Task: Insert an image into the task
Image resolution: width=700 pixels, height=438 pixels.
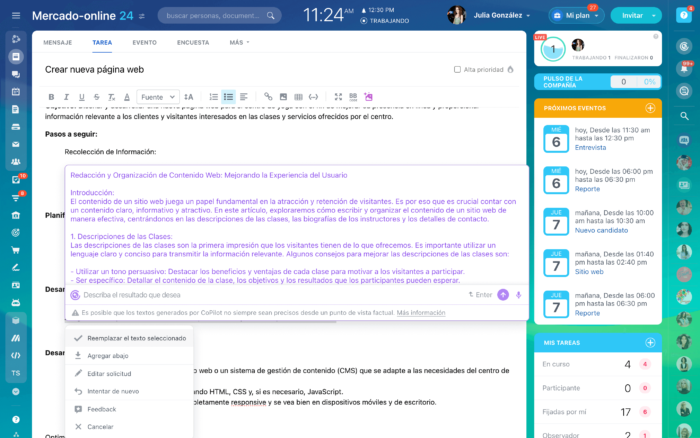Action: coord(283,97)
